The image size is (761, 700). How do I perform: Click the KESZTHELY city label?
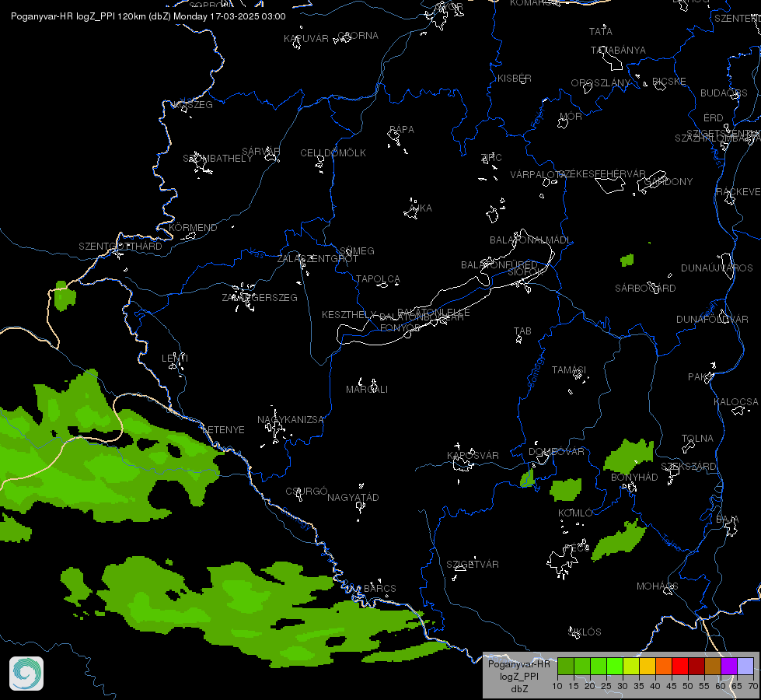tap(350, 315)
